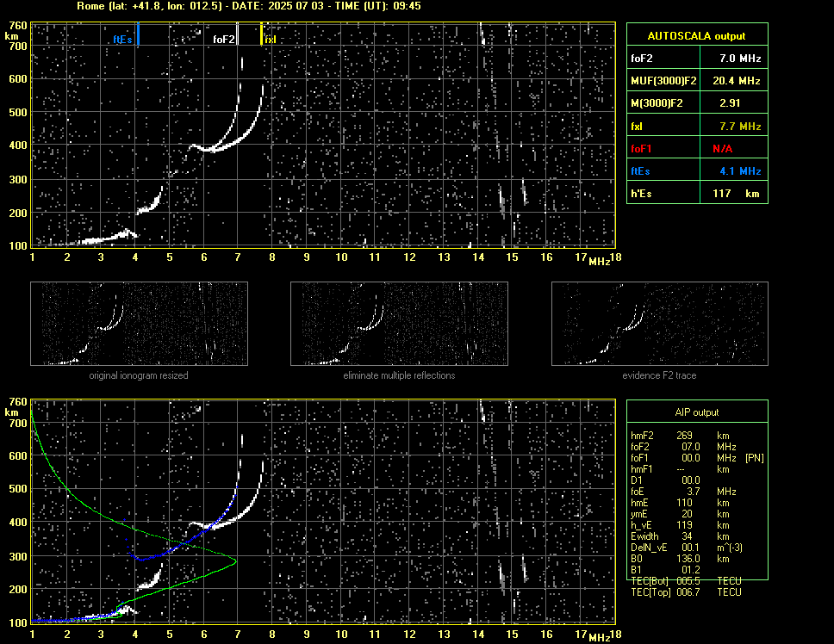Select the hmE "110" value
This screenshot has width=834, height=644.
(685, 502)
